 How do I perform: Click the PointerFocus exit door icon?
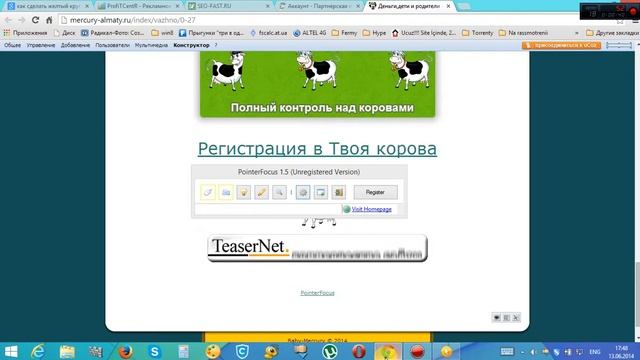(x=339, y=192)
